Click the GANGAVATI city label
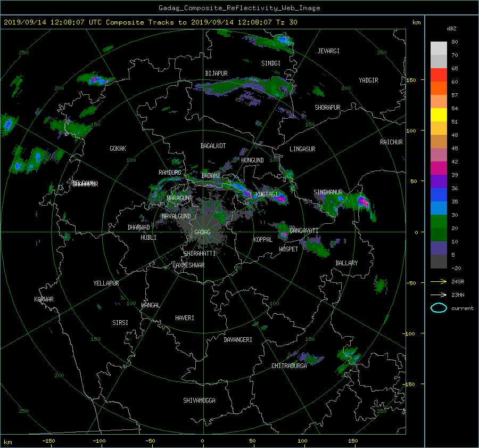This screenshot has width=479, height=448. coord(304,230)
